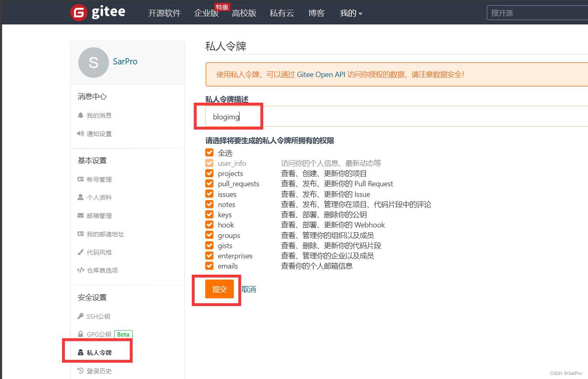This screenshot has height=379, width=588.
Task: Click the envelope icon beside 邮箱管理
Action: (x=81, y=216)
